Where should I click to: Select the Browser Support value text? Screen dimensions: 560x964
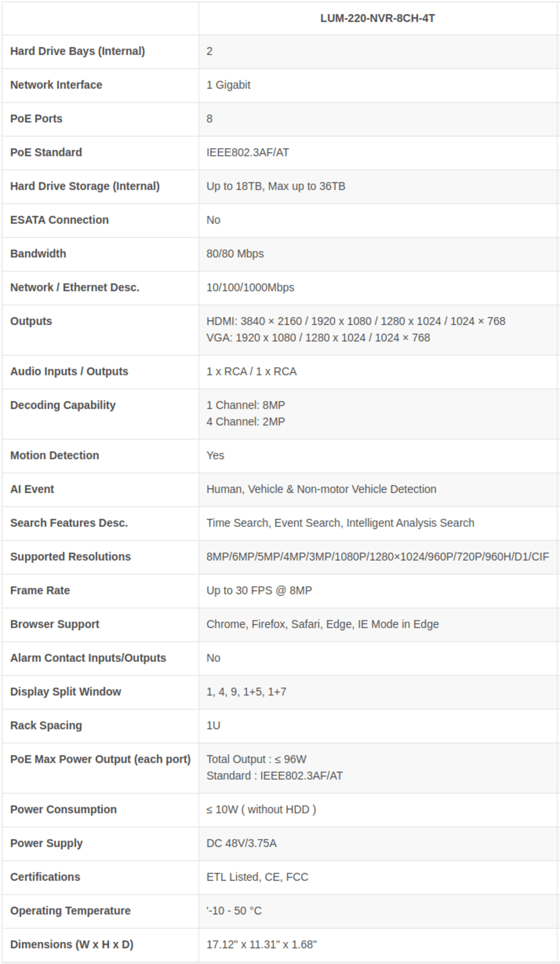[323, 624]
